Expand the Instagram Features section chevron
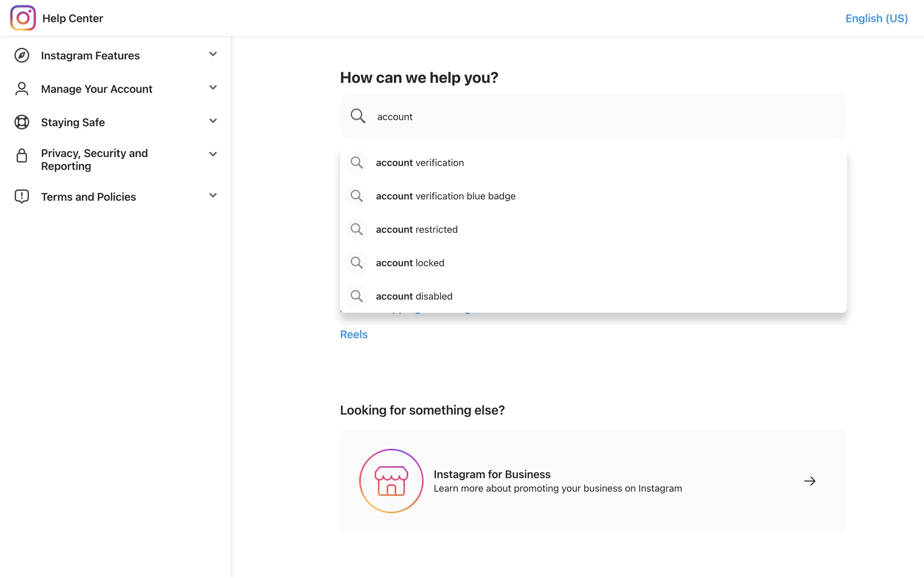The image size is (924, 578). pos(213,54)
